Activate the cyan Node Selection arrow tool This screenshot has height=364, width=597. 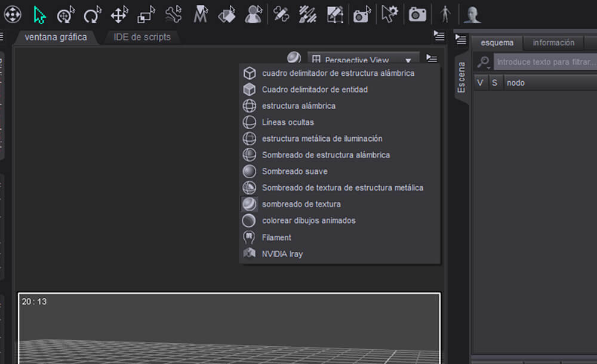[39, 15]
